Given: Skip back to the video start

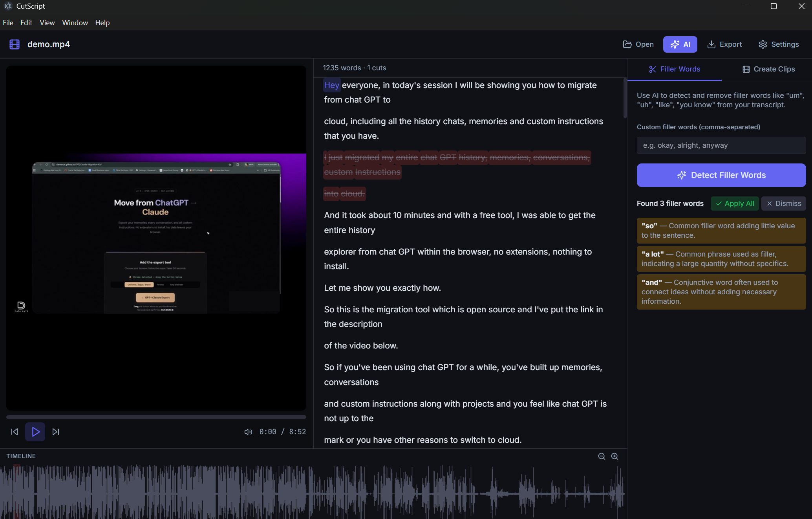Looking at the screenshot, I should click(x=15, y=431).
